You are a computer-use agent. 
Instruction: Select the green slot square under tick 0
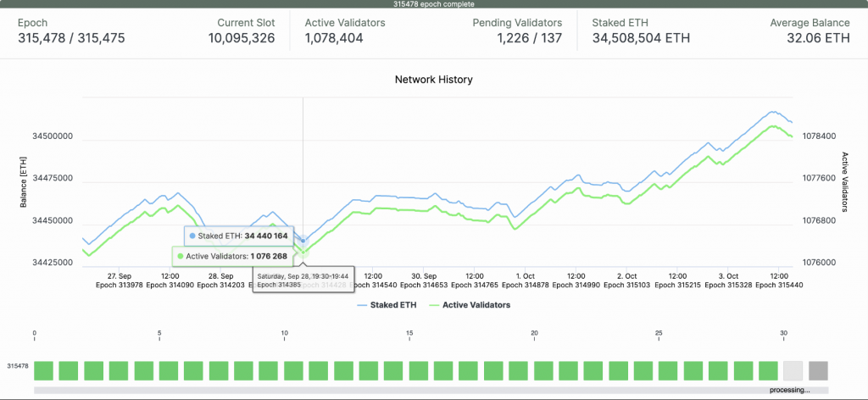(x=43, y=370)
